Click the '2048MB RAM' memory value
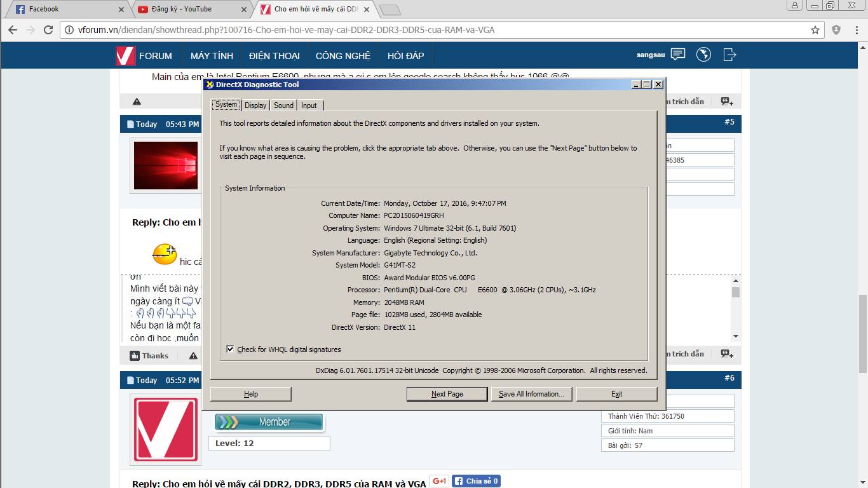Screen dimensions: 868x488 coord(404,302)
